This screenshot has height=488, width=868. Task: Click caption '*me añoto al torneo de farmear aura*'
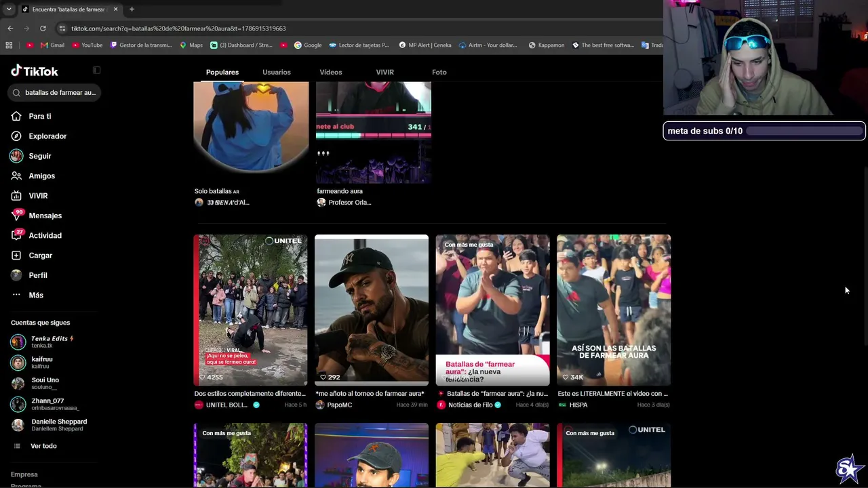[370, 394]
